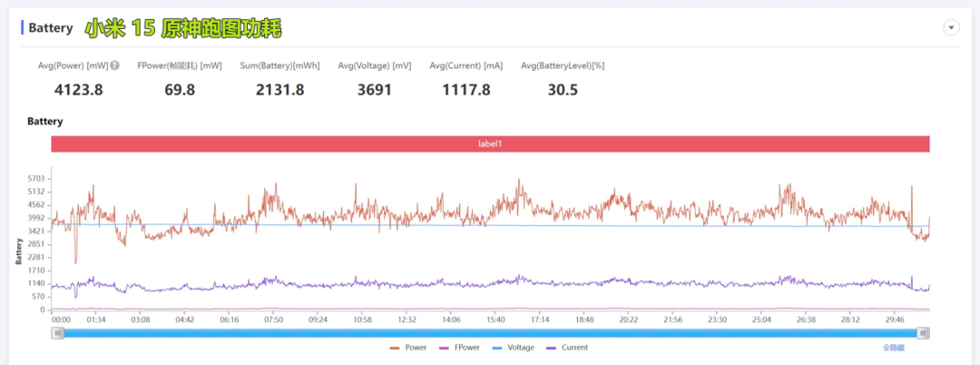Click the 07:50 time axis label
This screenshot has width=980, height=365.
(272, 320)
